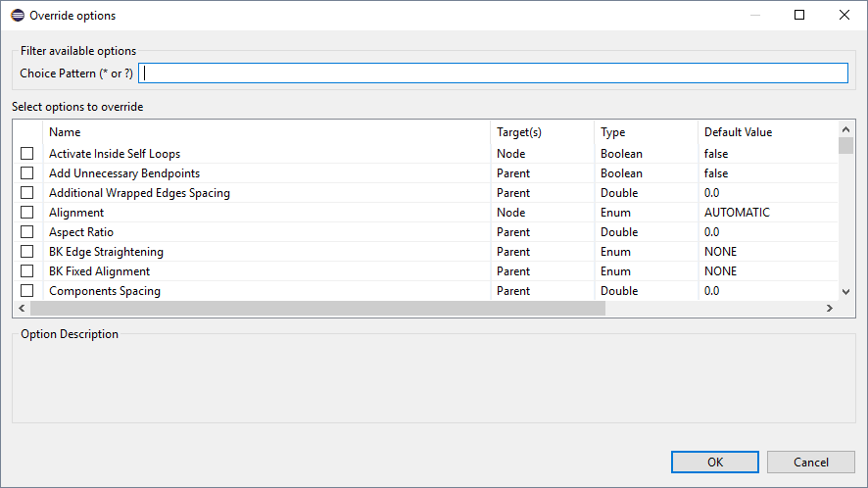Check the Activate Inside Self Loops option
Image resolution: width=868 pixels, height=488 pixels.
27,154
